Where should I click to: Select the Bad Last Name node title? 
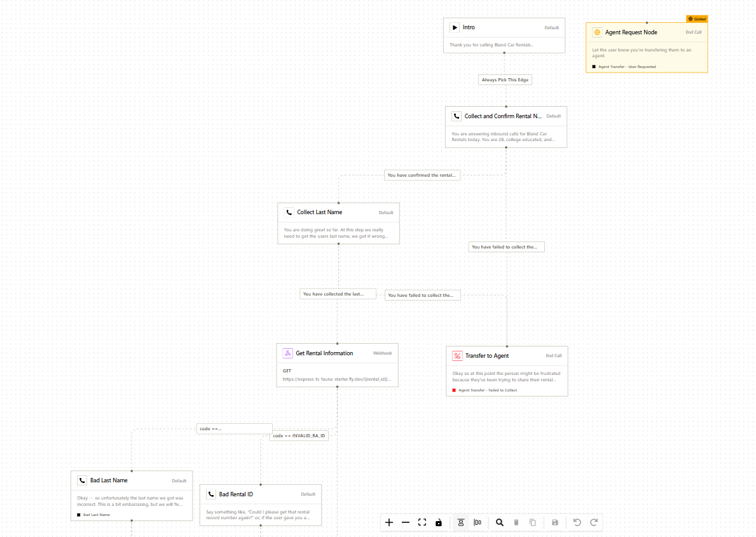[109, 480]
